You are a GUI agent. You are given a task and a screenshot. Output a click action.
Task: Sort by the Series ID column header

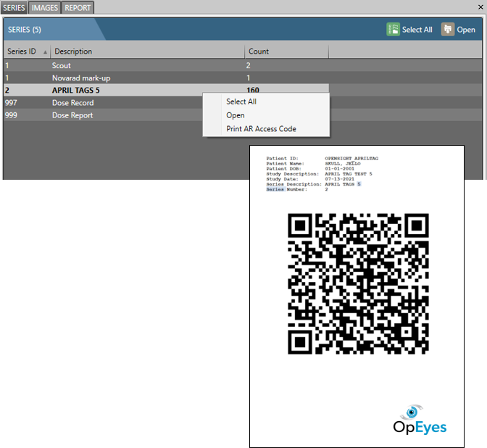pyautogui.click(x=27, y=51)
